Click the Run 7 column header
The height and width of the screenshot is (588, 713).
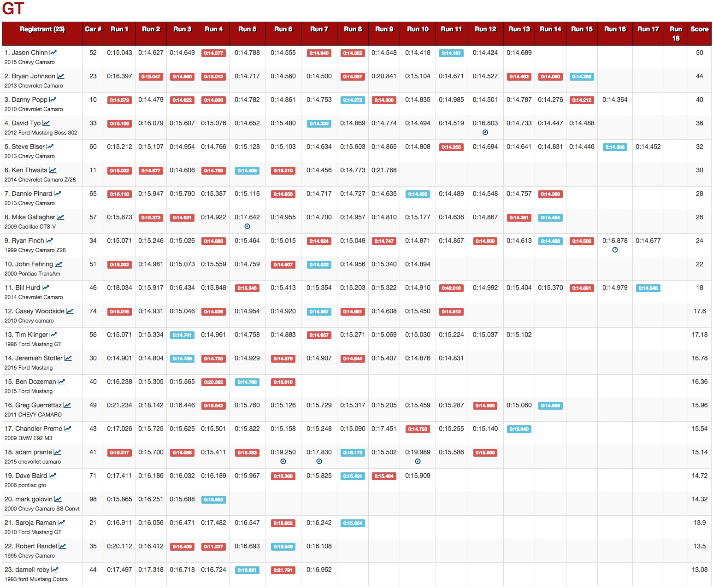pyautogui.click(x=319, y=29)
